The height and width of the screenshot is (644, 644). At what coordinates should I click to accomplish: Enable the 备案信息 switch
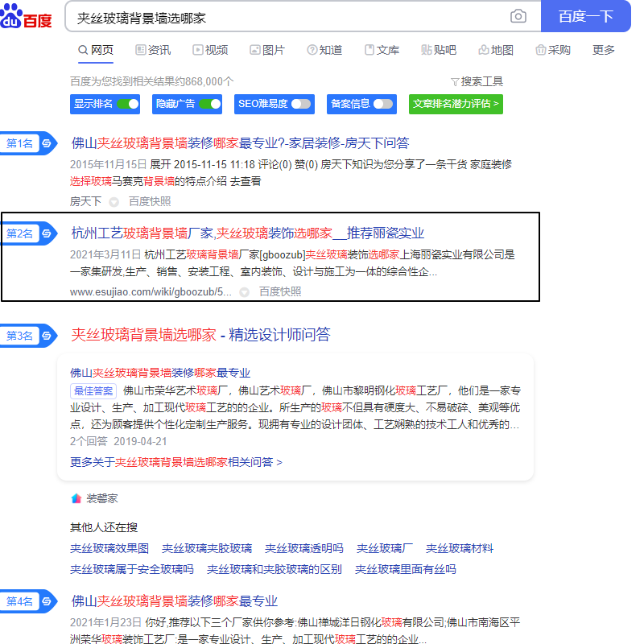pos(383,104)
